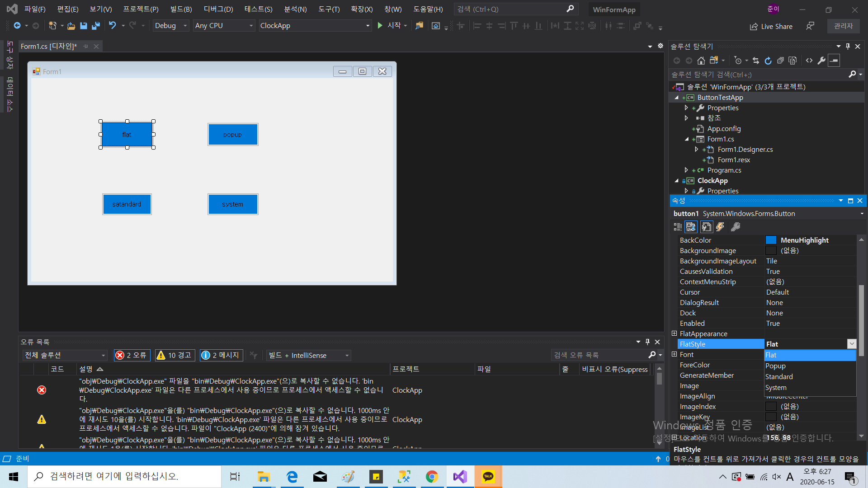Click the feedback icon next to Live Share
This screenshot has width=868, height=488.
810,26
